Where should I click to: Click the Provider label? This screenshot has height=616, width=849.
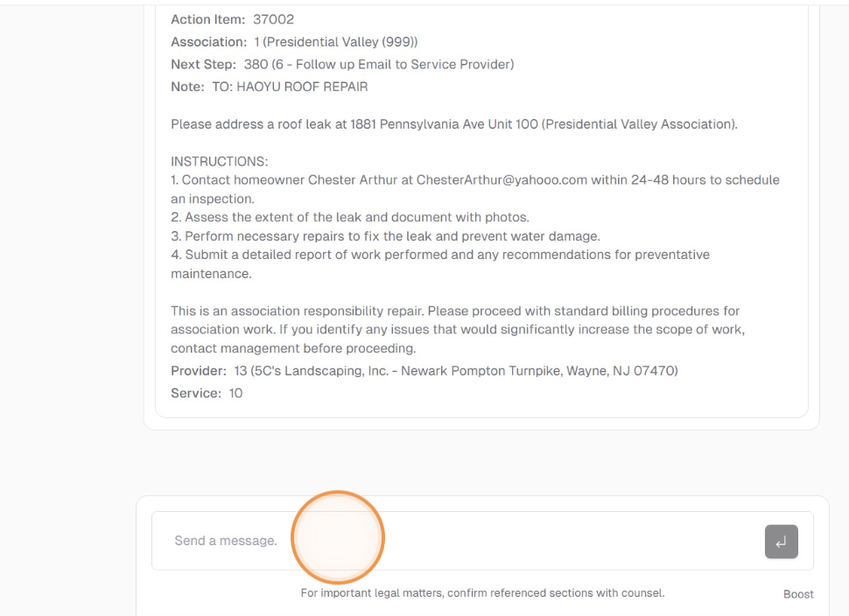point(199,371)
